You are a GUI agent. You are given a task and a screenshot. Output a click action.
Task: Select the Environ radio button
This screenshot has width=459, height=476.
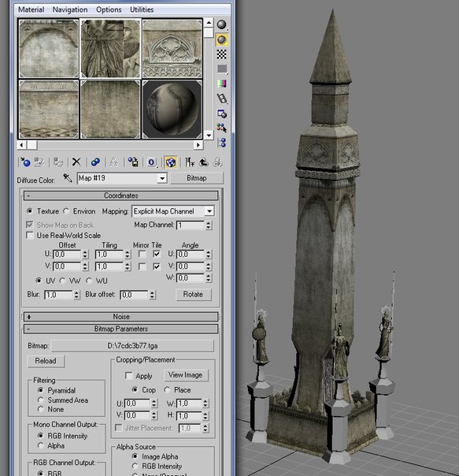click(x=66, y=210)
